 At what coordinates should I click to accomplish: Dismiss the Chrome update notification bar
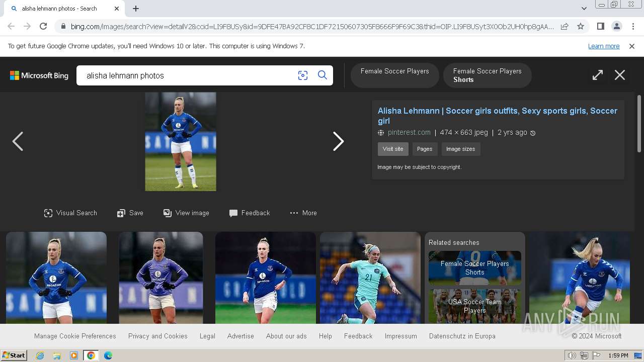632,46
